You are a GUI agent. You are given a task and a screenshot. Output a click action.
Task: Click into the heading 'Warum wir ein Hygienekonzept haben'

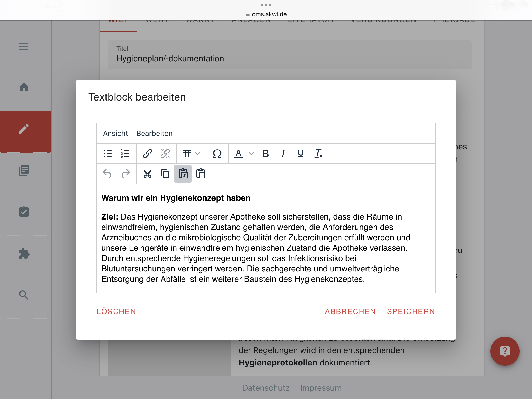point(176,198)
